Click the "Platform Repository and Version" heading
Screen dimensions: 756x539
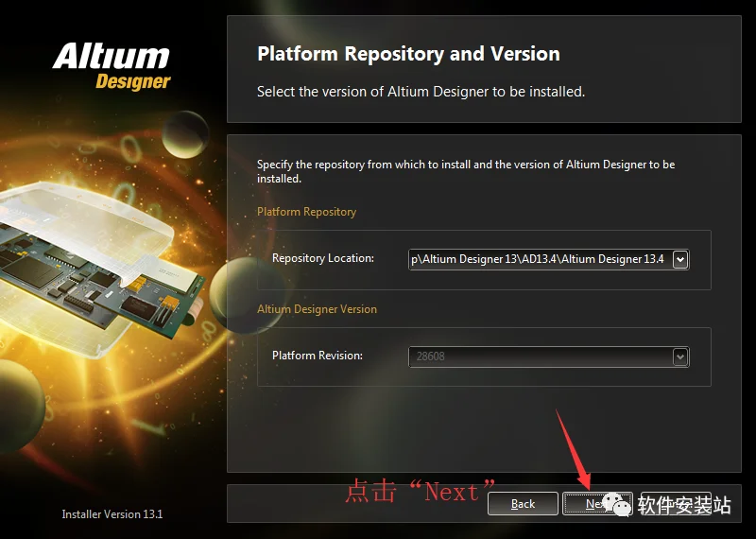[x=408, y=54]
